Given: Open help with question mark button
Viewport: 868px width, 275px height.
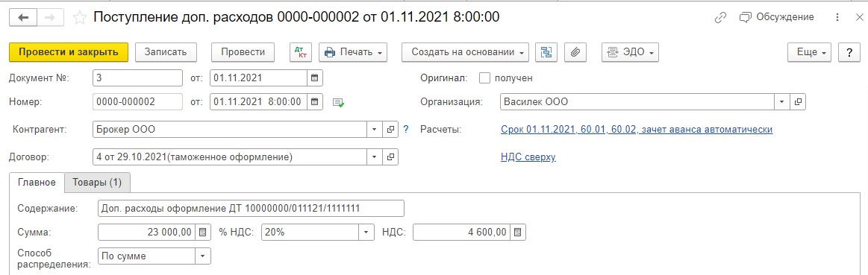Looking at the screenshot, I should 849,52.
